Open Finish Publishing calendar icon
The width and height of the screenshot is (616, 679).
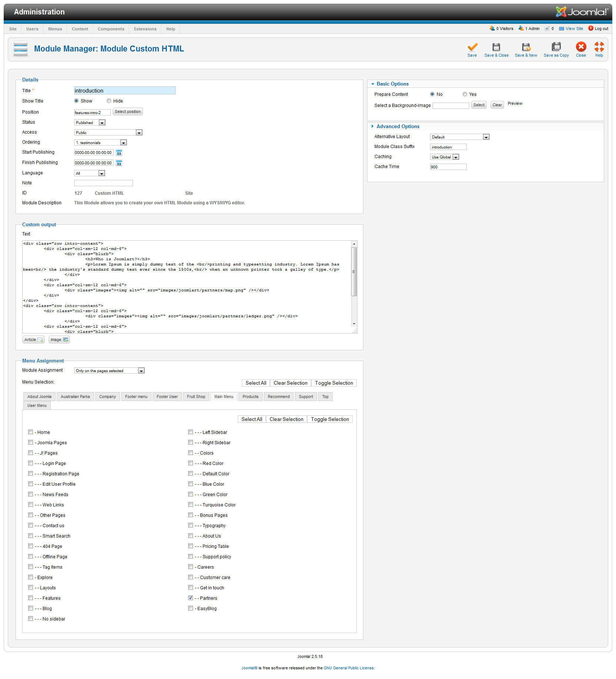click(x=119, y=163)
